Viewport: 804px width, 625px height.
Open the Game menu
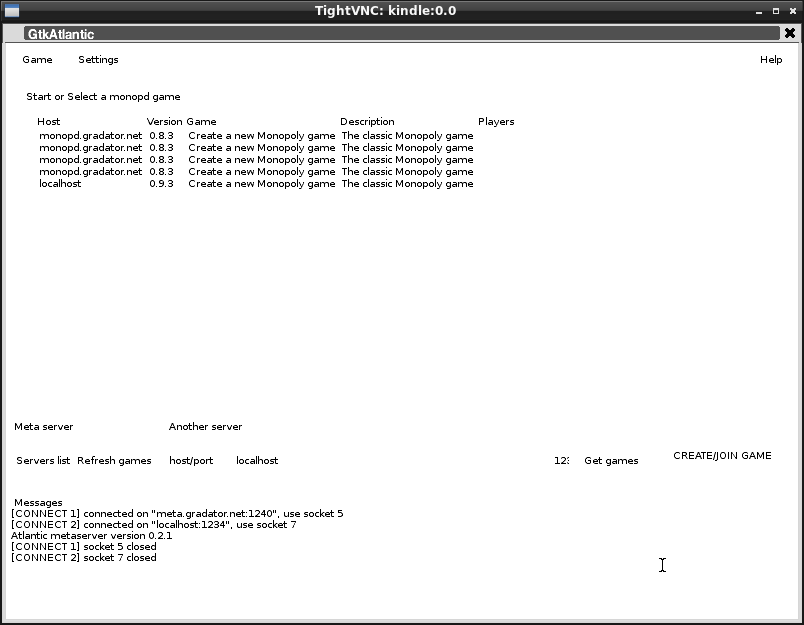(37, 59)
